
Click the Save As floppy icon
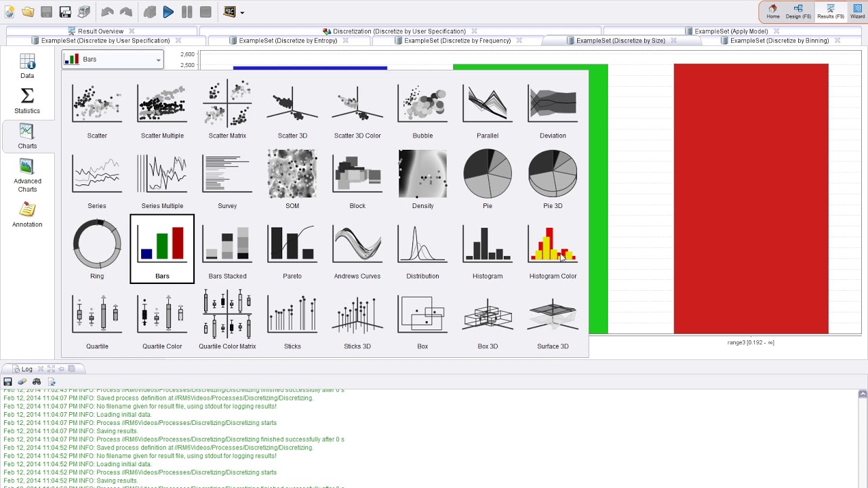65,12
